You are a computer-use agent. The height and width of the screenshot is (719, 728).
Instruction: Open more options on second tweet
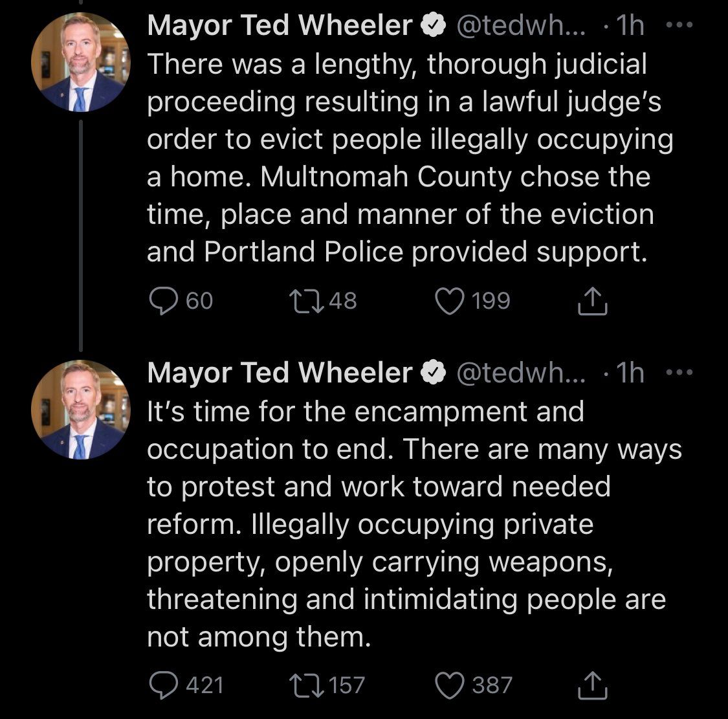tap(679, 373)
